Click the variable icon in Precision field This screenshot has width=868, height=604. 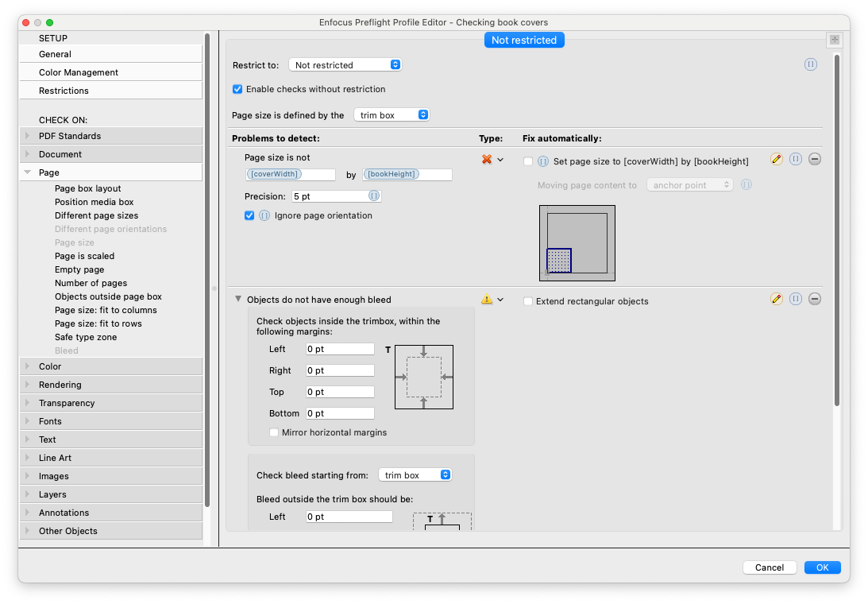coord(374,196)
